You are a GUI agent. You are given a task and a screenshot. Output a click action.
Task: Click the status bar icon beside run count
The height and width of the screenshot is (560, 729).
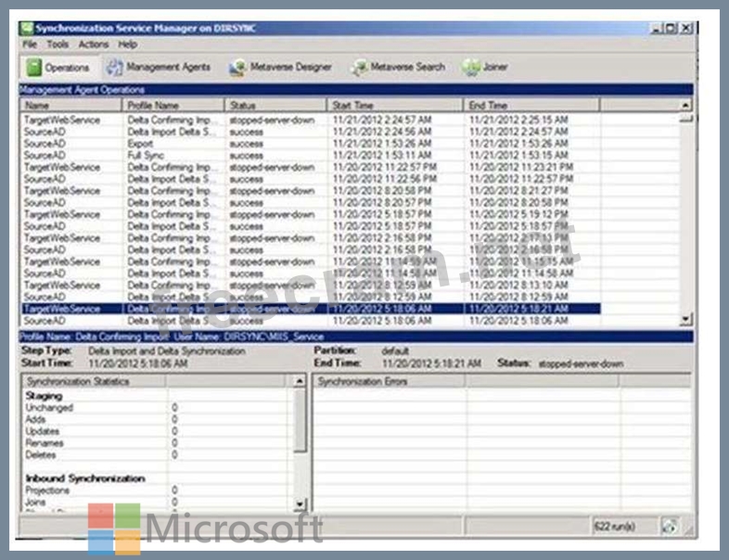click(x=668, y=526)
